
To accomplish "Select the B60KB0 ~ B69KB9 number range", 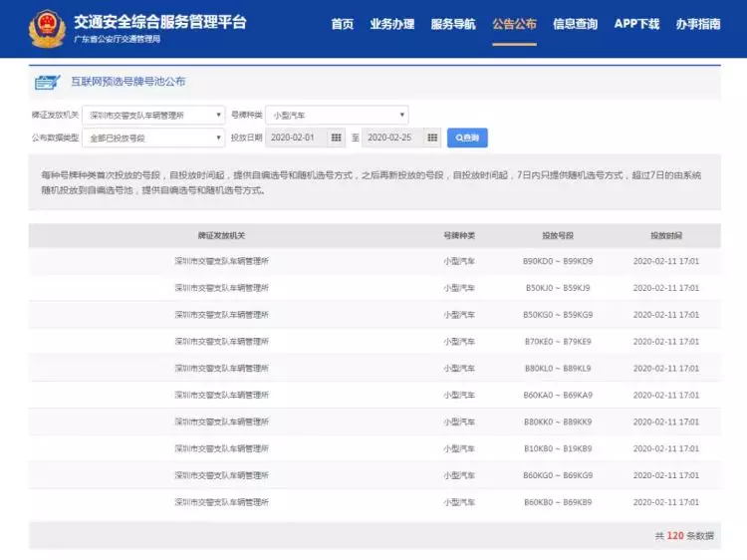I will pyautogui.click(x=558, y=502).
